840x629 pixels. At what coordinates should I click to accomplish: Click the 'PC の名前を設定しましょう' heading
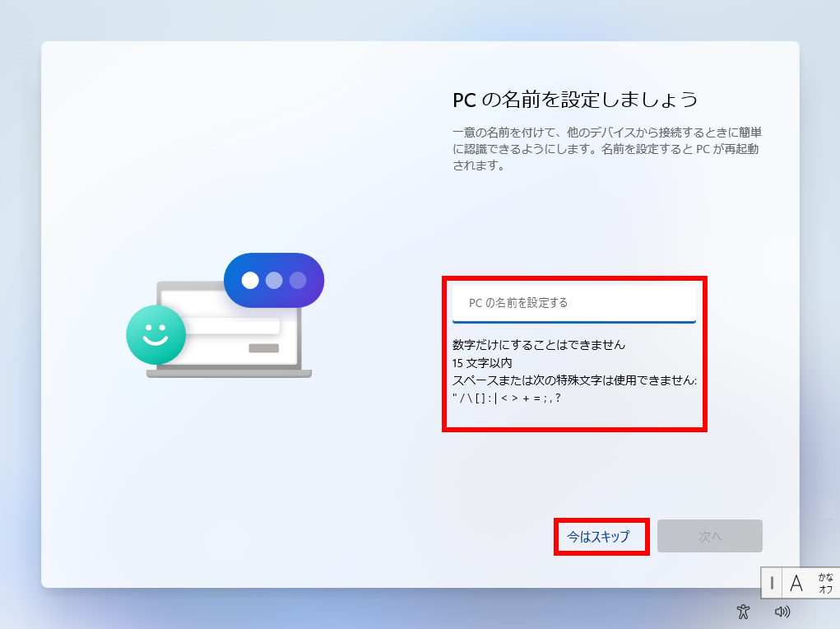(575, 100)
